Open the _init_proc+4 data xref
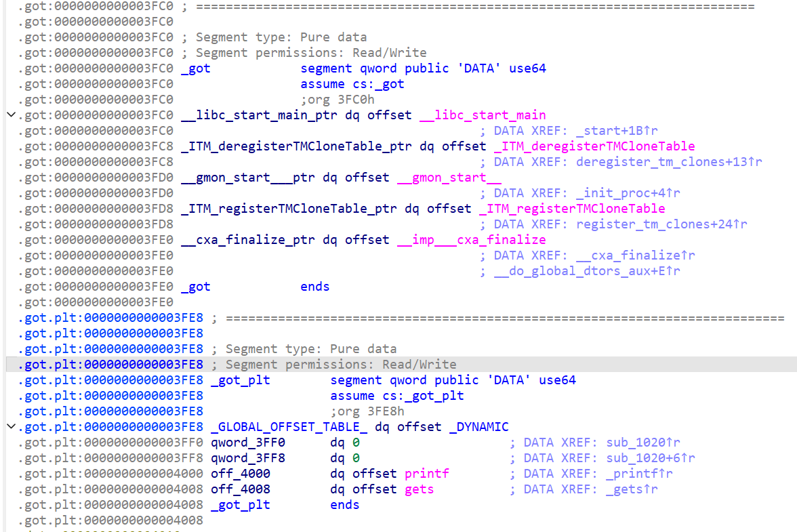797x532 pixels. tap(628, 194)
